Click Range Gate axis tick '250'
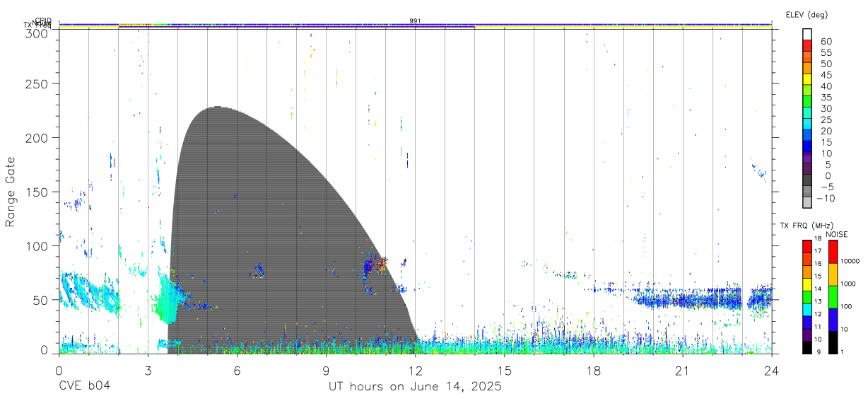Screen dimensions: 868x401 (36, 83)
